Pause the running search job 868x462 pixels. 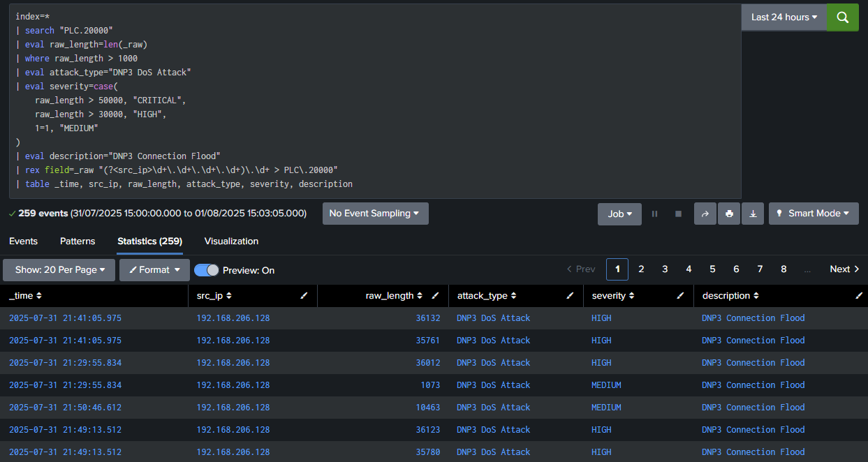(x=654, y=214)
